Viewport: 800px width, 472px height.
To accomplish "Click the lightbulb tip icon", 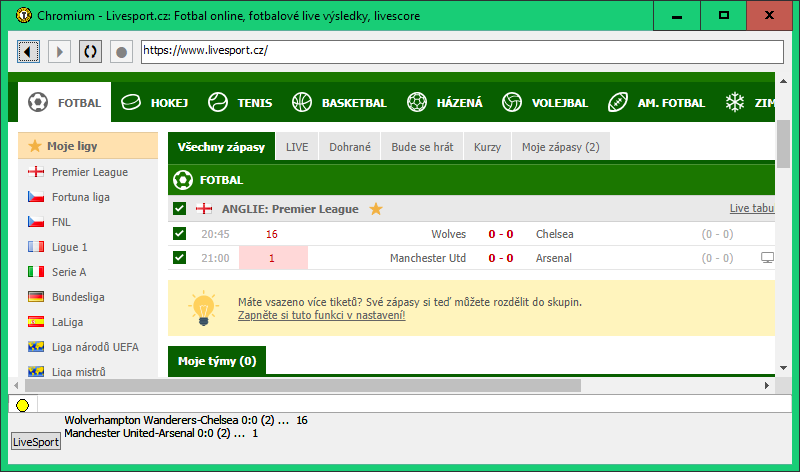I will pos(204,308).
